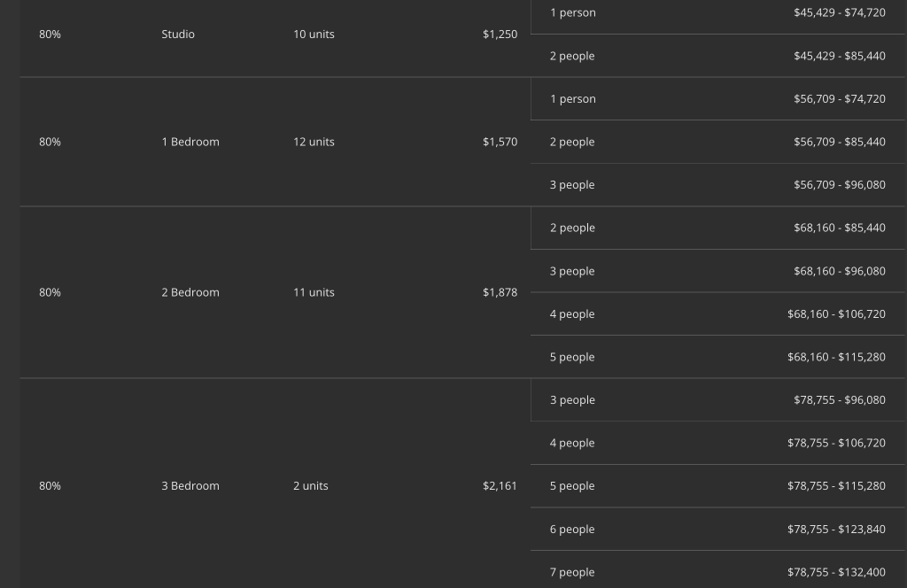Select the 6 people household size row

click(572, 530)
